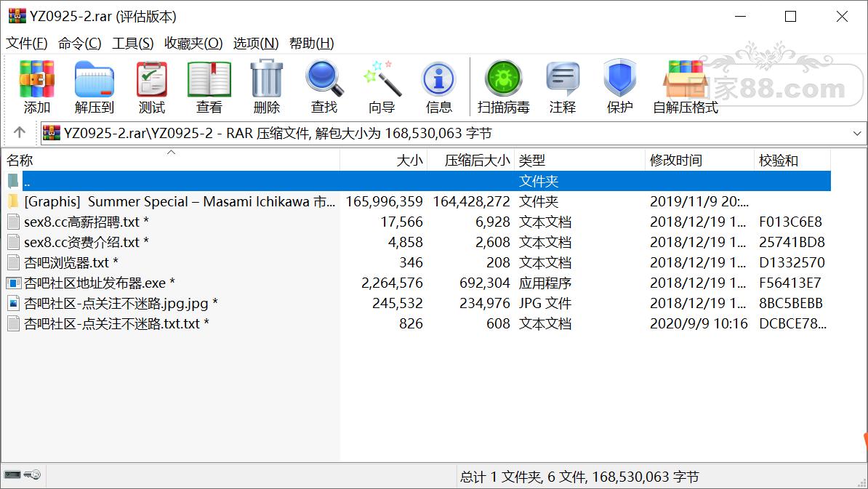Open the 选项(N) menu

[256, 43]
